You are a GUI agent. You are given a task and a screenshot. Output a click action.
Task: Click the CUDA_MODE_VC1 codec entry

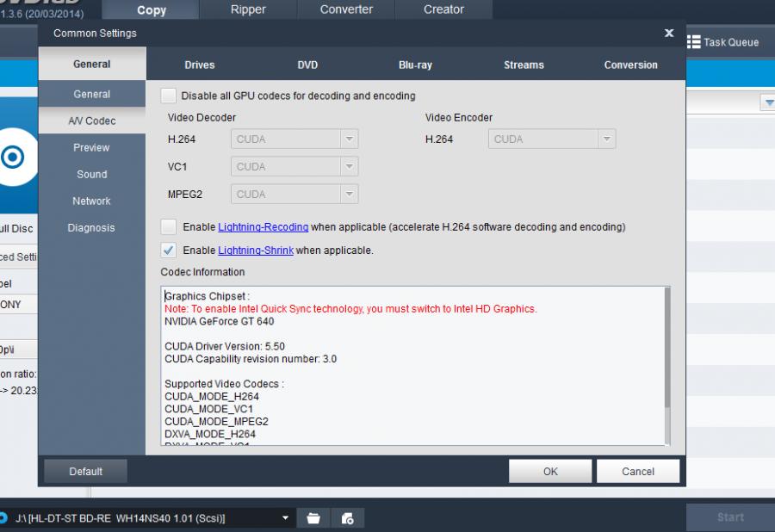click(208, 409)
